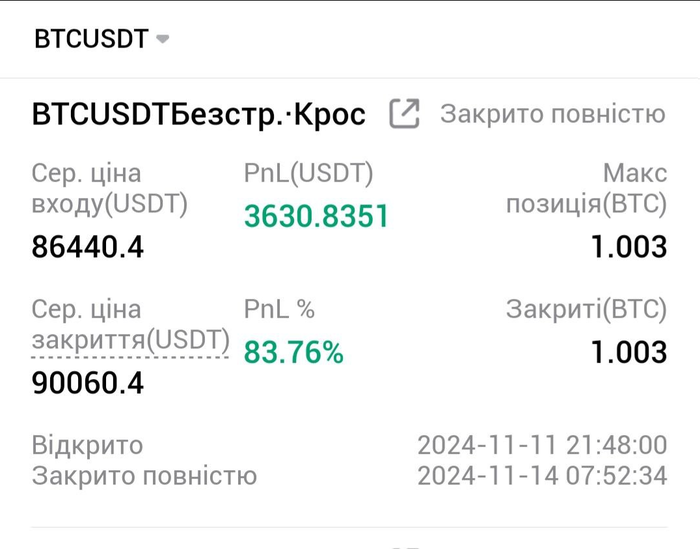Click the PnL(USDT) label
This screenshot has width=700, height=549.
tap(308, 174)
